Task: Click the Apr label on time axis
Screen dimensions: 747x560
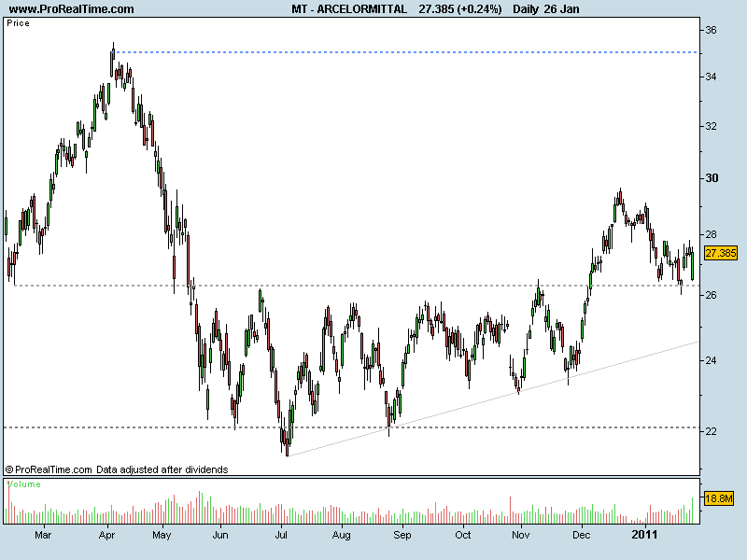Action: pos(106,535)
